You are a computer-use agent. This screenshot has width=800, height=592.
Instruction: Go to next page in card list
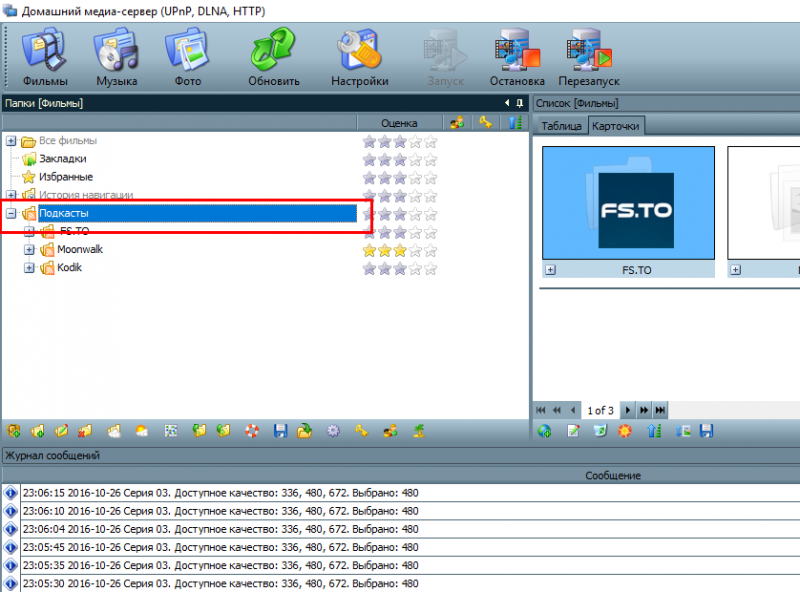(628, 410)
